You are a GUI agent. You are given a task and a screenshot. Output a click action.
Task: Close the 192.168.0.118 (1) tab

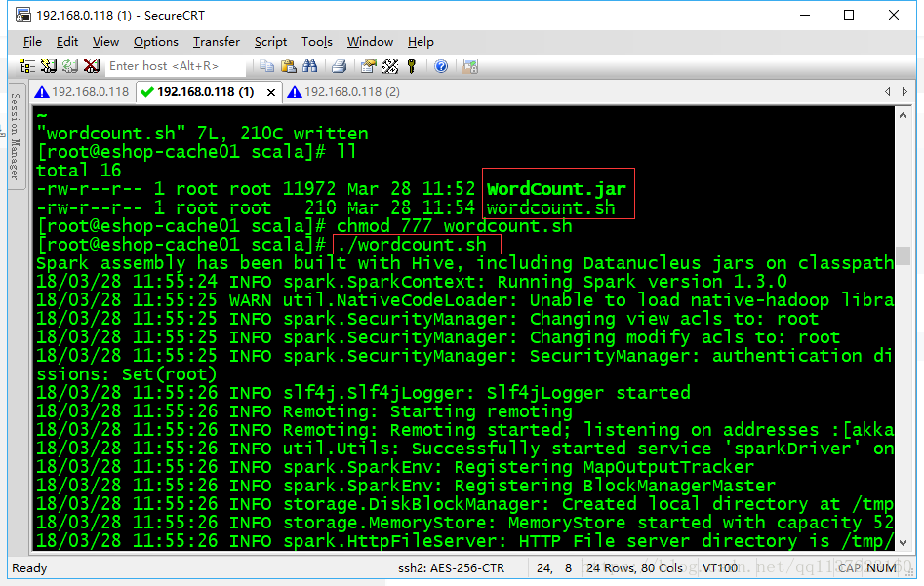click(x=271, y=93)
